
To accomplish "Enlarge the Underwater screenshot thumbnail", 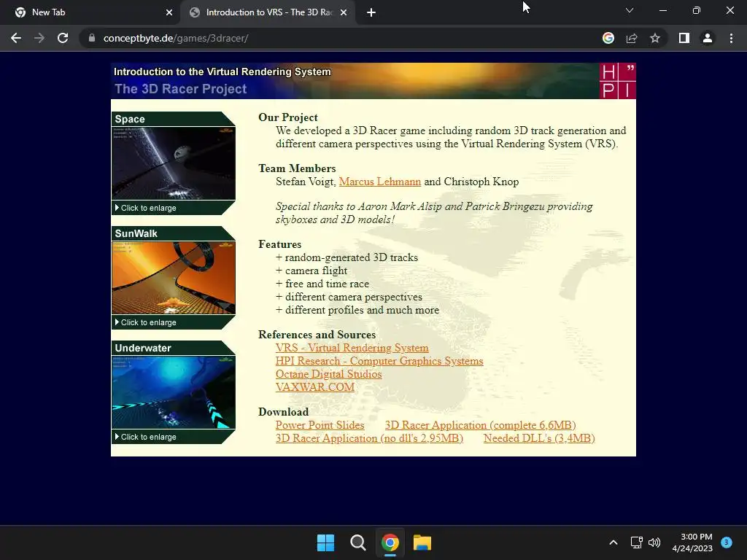I will [174, 392].
